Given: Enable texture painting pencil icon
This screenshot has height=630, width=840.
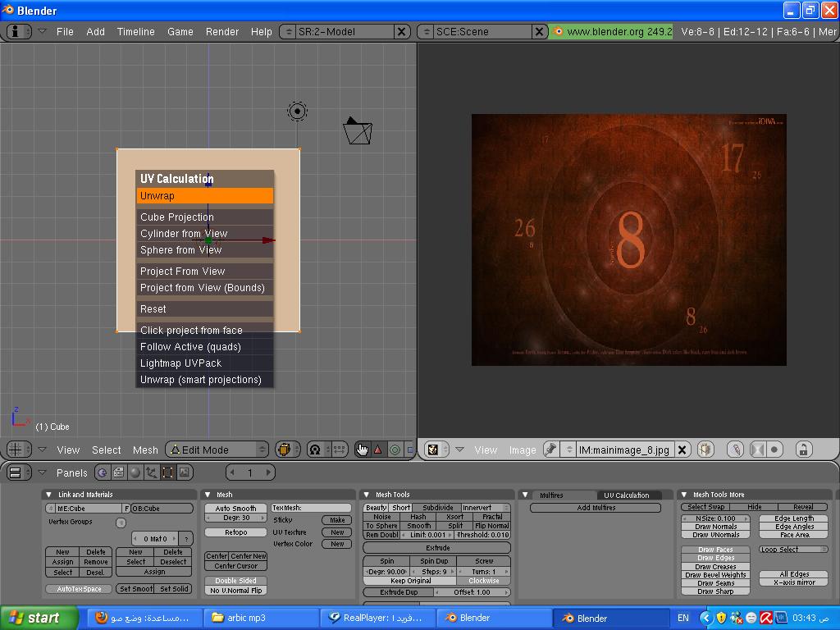Looking at the screenshot, I should (736, 450).
